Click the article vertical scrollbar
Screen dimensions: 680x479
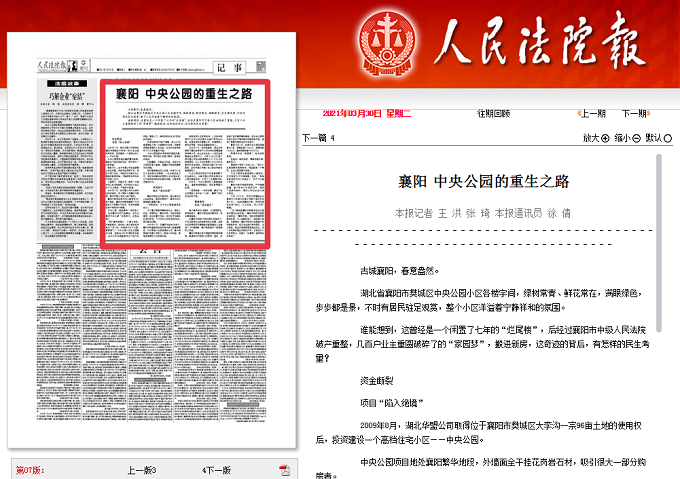click(659, 243)
